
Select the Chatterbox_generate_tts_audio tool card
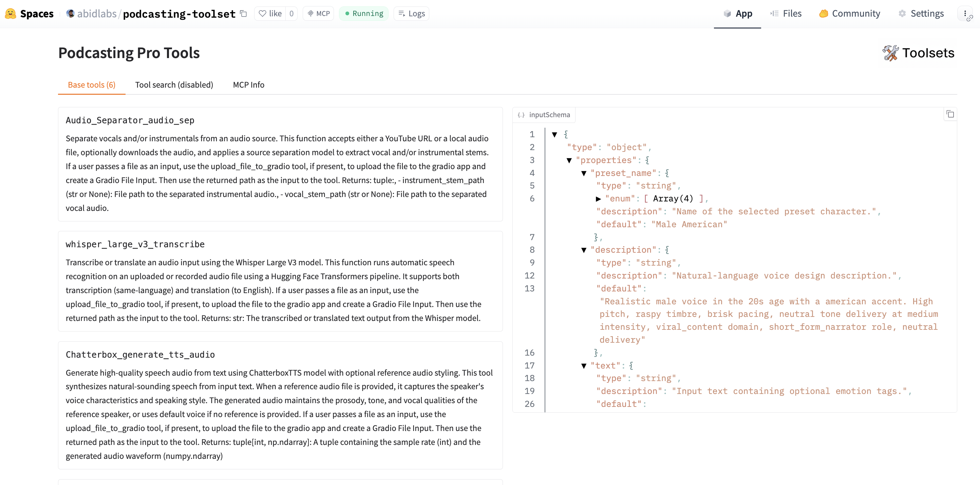[x=280, y=405]
